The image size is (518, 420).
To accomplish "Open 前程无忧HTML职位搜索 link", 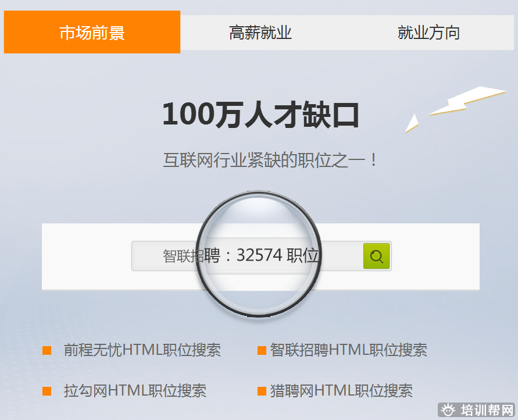I will click(142, 350).
